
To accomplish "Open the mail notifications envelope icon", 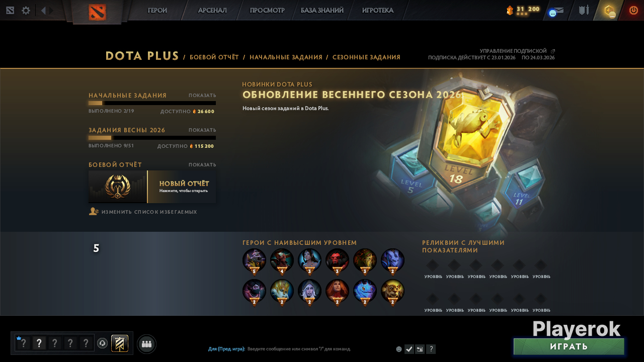I will pos(556,11).
